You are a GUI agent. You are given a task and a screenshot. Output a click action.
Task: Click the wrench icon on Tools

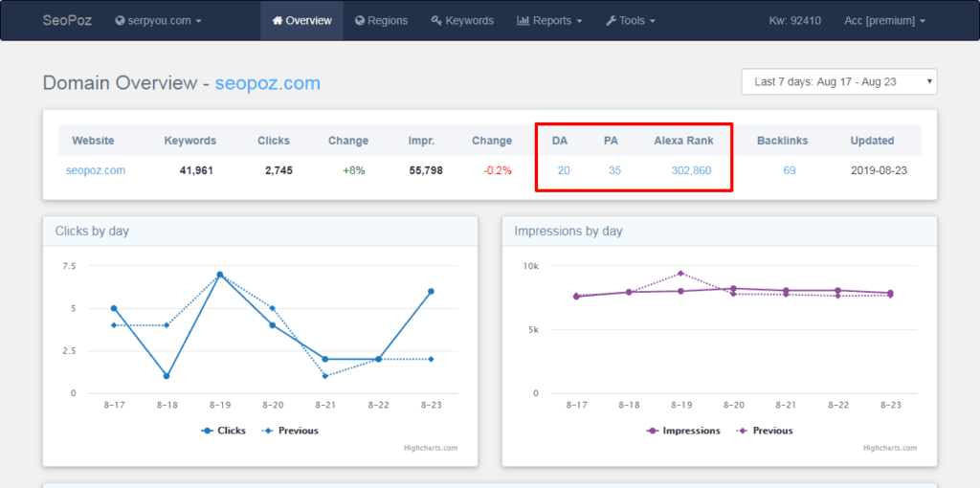[612, 21]
